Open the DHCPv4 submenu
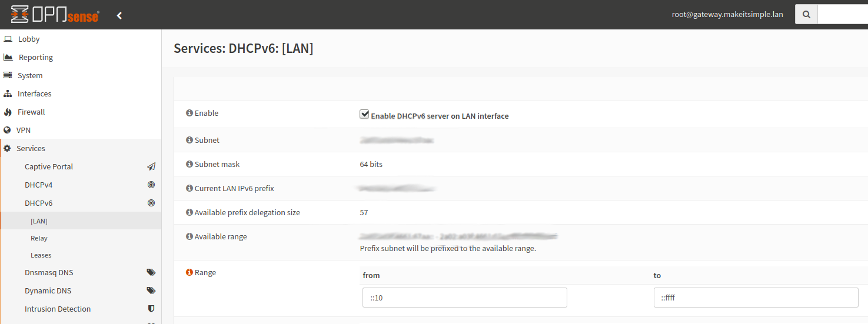 coord(38,185)
